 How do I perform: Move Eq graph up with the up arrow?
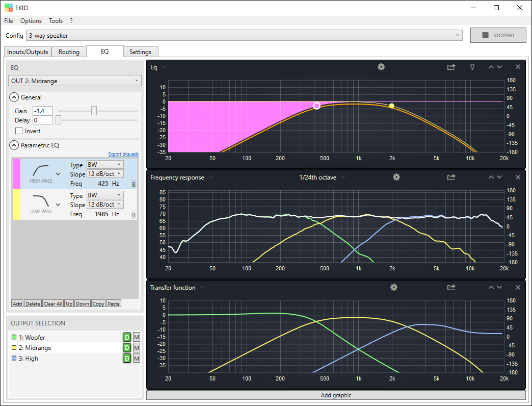point(491,67)
